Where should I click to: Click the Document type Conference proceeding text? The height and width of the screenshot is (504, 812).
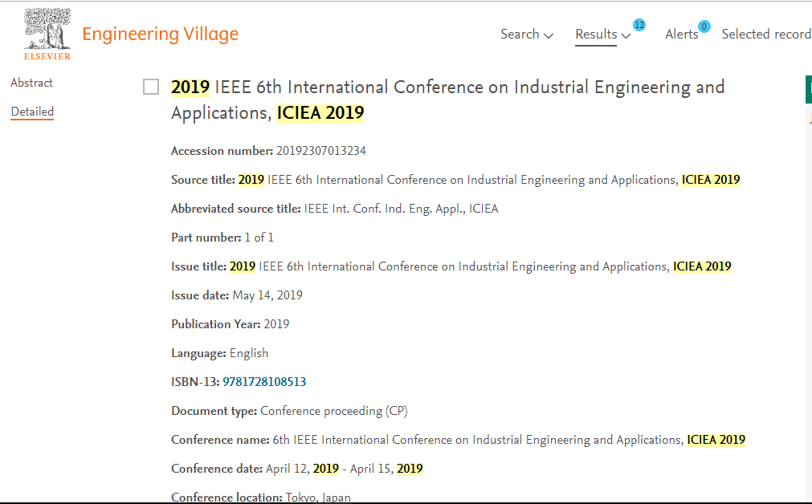[334, 411]
